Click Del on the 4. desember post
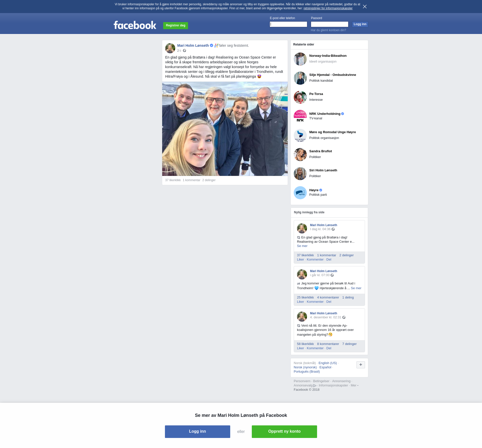This screenshot has height=448, width=482. (x=329, y=348)
